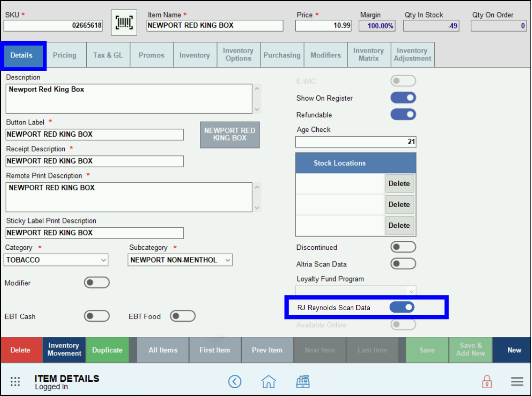
Task: Open the Tax & GL tab
Action: [x=108, y=55]
